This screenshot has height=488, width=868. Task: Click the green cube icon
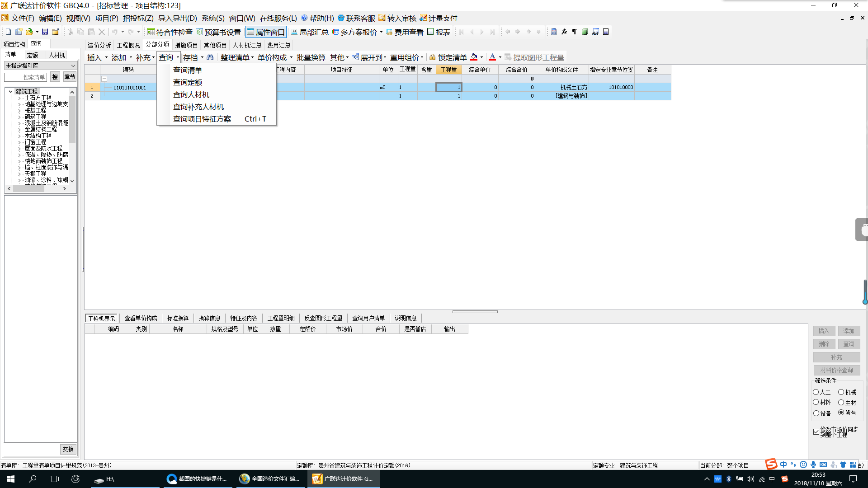point(585,32)
